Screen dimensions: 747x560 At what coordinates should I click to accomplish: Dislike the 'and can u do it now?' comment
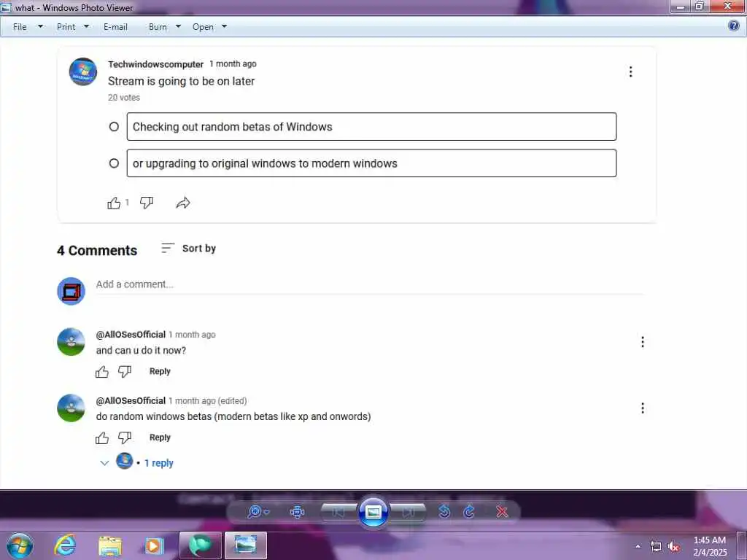point(125,371)
